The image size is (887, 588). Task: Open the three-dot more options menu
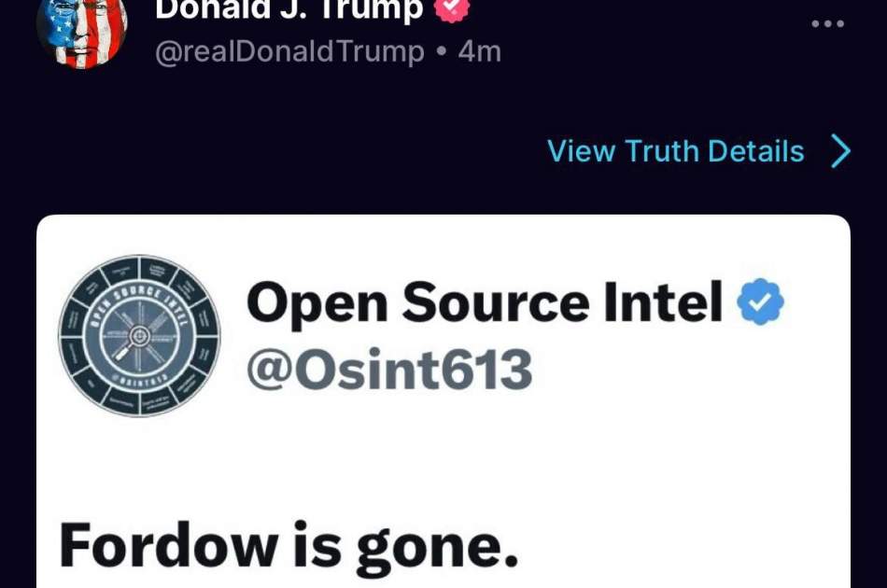point(827,23)
